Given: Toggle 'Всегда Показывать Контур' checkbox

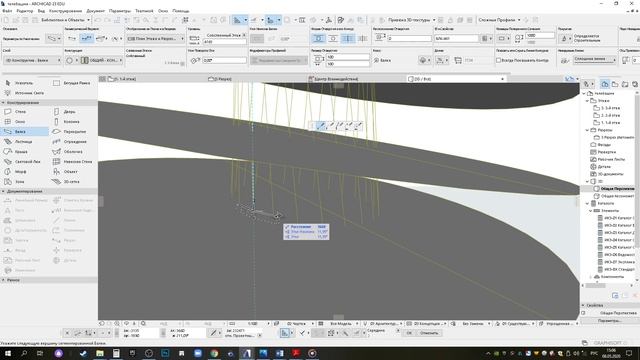Looking at the screenshot, I should coord(498,60).
